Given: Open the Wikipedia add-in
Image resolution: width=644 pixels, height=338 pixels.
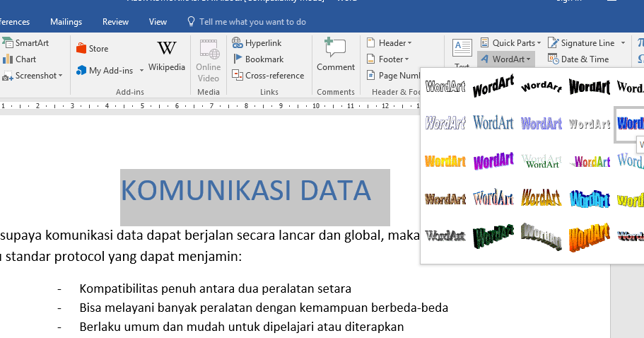Looking at the screenshot, I should [x=167, y=57].
